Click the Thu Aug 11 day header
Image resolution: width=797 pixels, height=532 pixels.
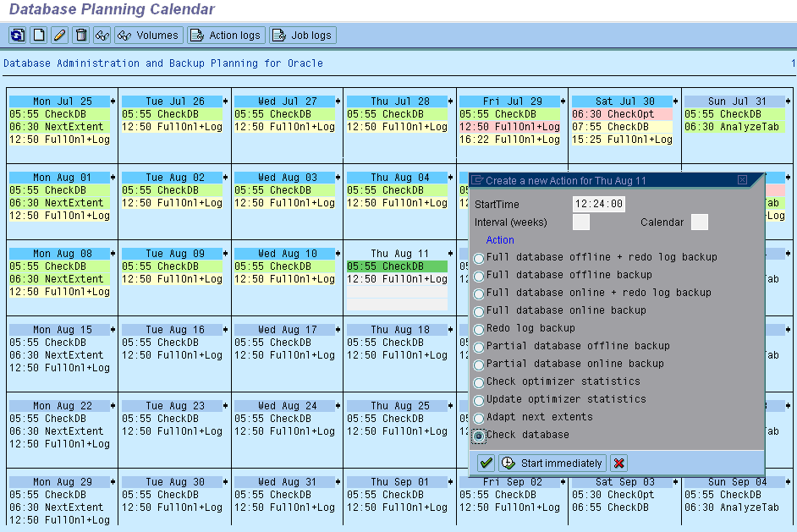[x=397, y=254]
